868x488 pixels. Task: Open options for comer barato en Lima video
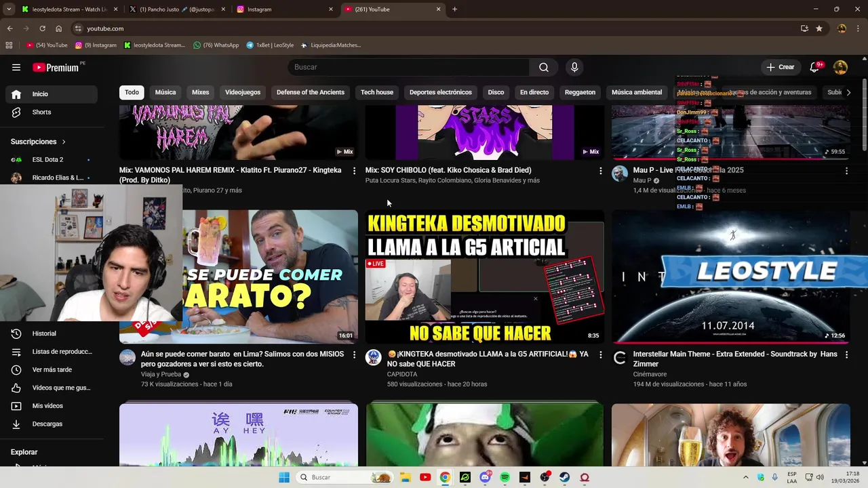click(x=354, y=354)
